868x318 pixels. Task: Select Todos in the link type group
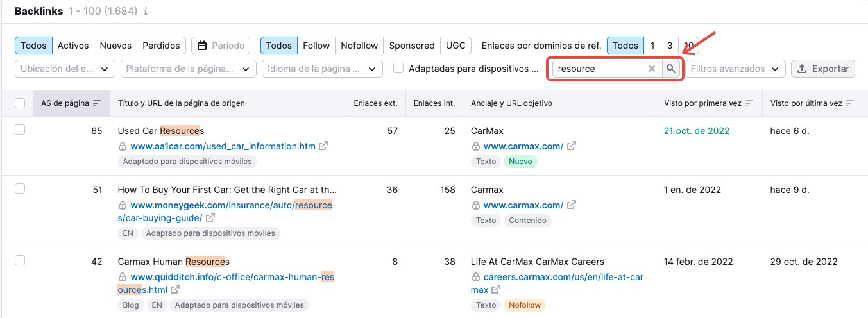click(279, 46)
